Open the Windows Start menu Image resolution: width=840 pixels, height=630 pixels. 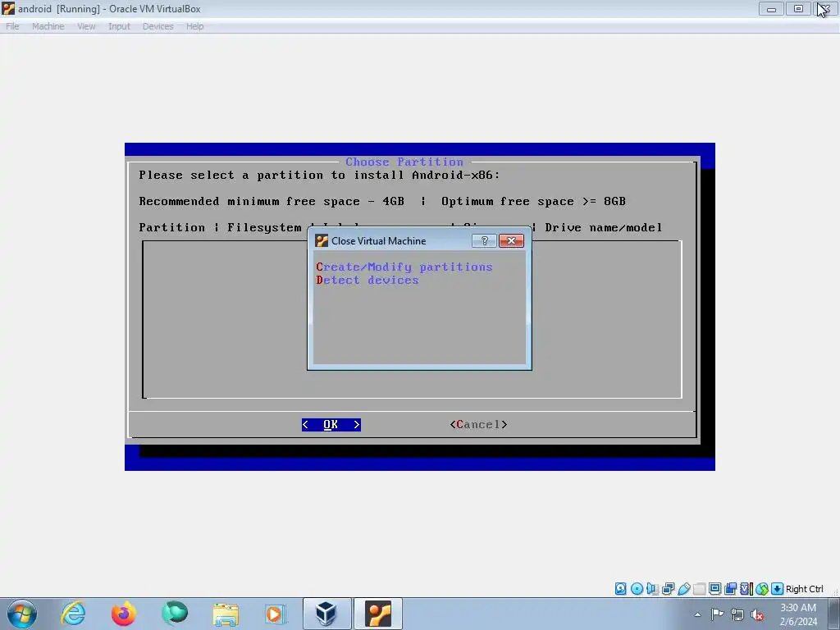click(22, 614)
